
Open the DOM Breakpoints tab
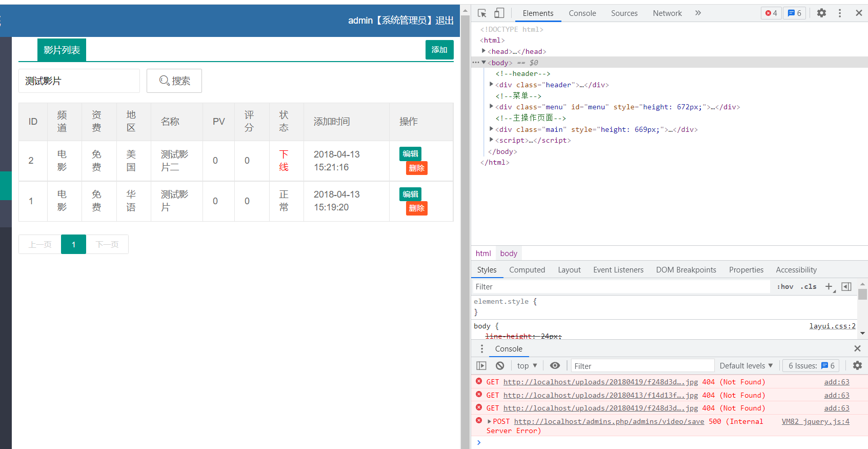tap(686, 270)
